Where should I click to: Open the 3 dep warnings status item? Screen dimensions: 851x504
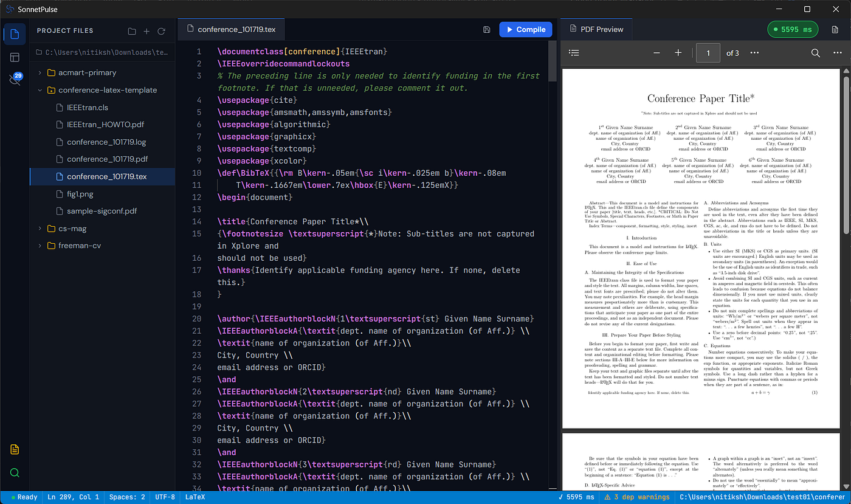pos(637,497)
